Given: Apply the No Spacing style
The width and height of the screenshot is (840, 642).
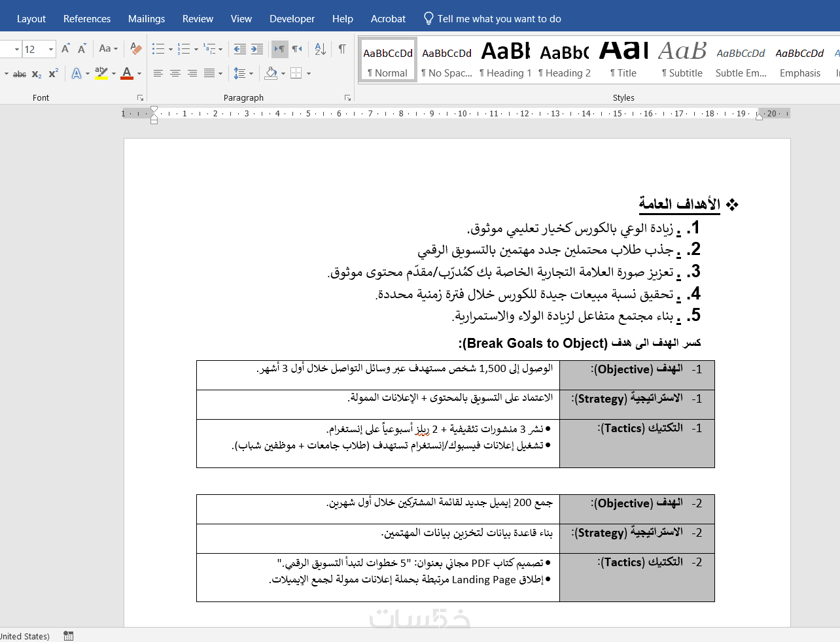Looking at the screenshot, I should click(447, 59).
